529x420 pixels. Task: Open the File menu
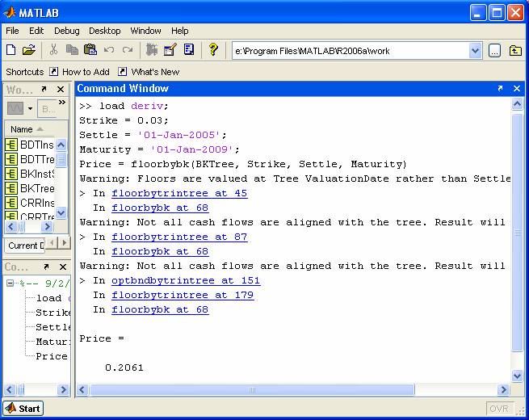pos(12,31)
